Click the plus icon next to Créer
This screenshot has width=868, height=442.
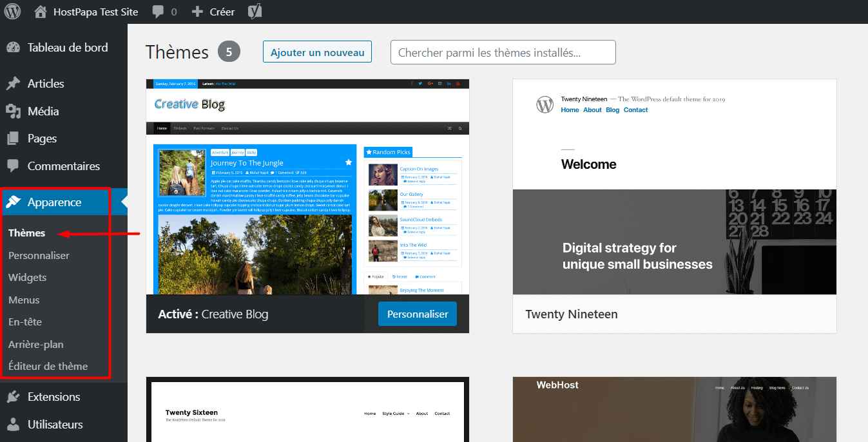198,12
